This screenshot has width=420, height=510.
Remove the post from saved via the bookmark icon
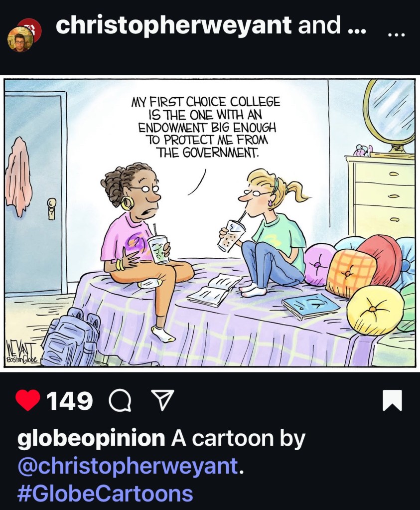click(392, 400)
